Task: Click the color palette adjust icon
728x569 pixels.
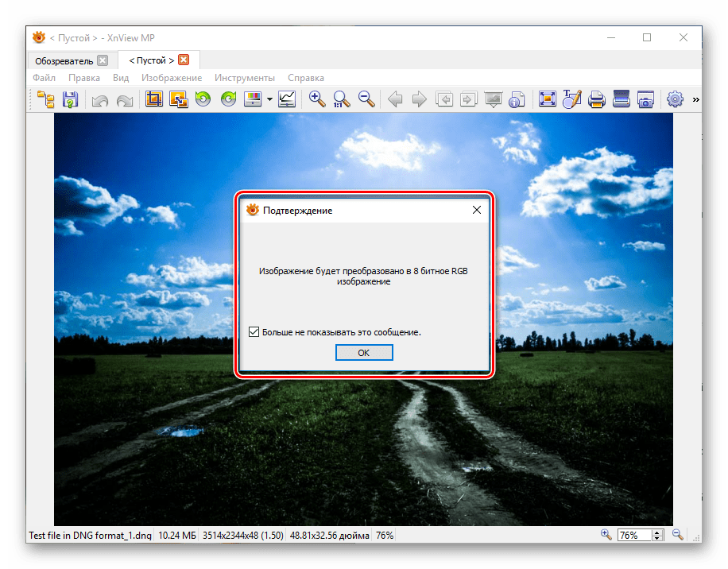Action: click(x=253, y=99)
